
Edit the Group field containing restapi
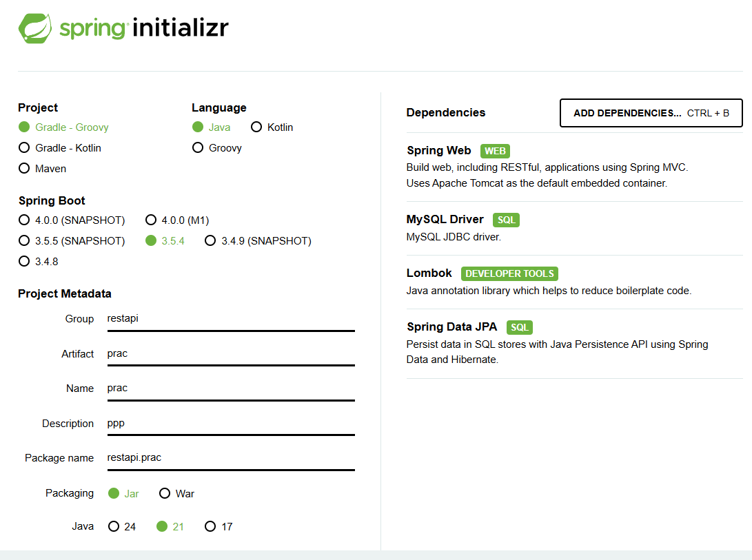coord(231,320)
